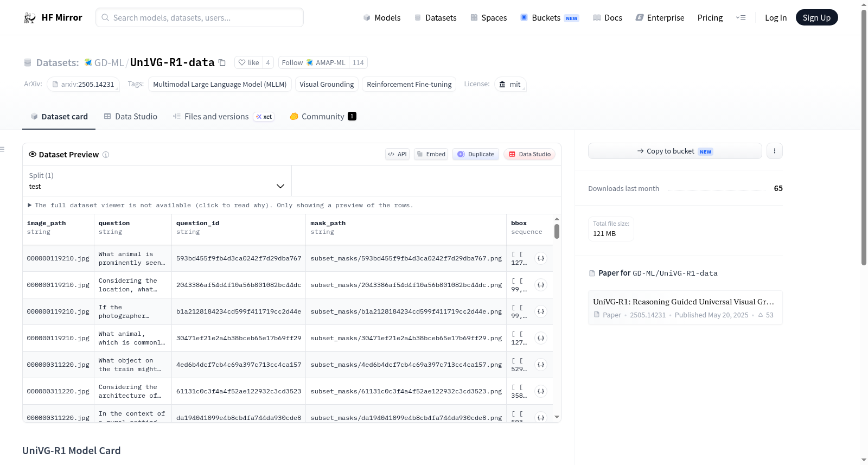Expand bbox JSON for 30471ef21e2a4b38 row
This screenshot has width=868, height=465.
(541, 338)
